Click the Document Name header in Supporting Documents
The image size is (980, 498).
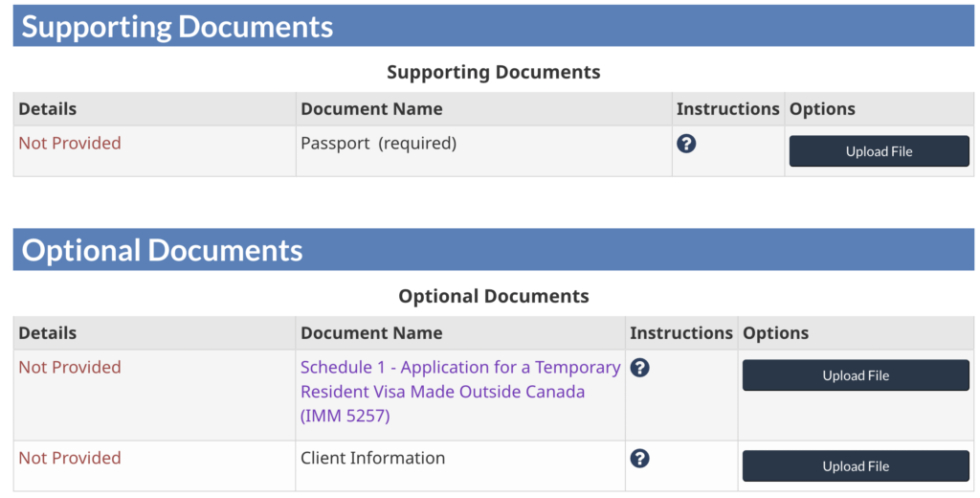tap(371, 109)
